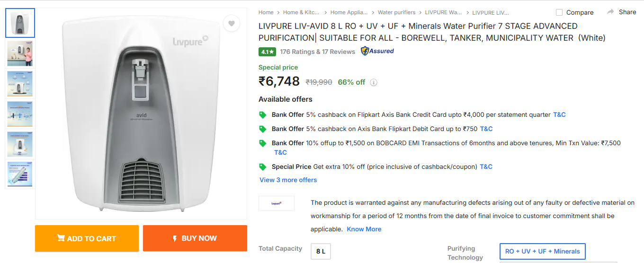Viewport: 644px width, 263px height.
Task: Click the Special Price green tag icon
Action: click(263, 167)
